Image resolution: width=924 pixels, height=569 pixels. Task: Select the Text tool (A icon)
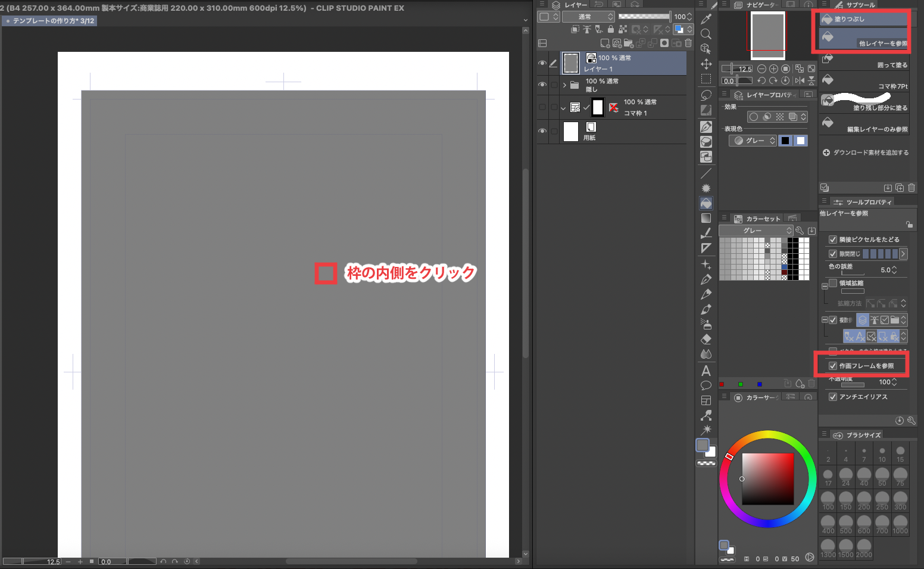pyautogui.click(x=706, y=371)
